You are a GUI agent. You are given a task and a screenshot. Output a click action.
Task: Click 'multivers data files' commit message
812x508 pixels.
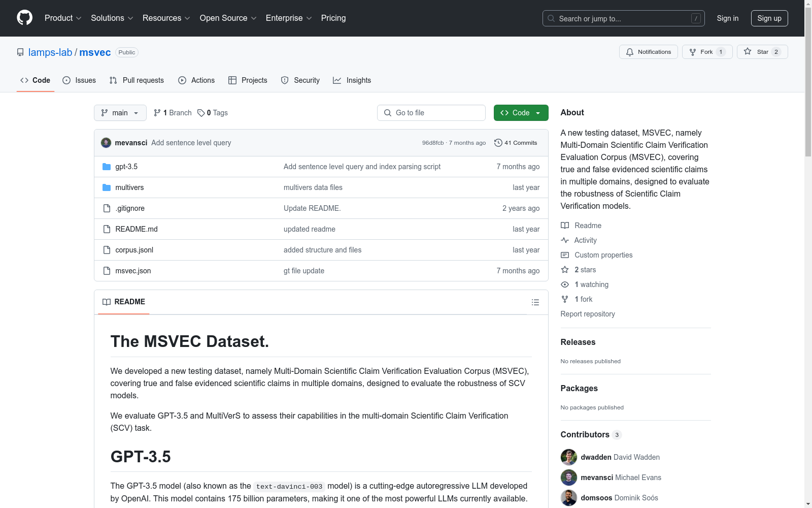click(x=313, y=187)
